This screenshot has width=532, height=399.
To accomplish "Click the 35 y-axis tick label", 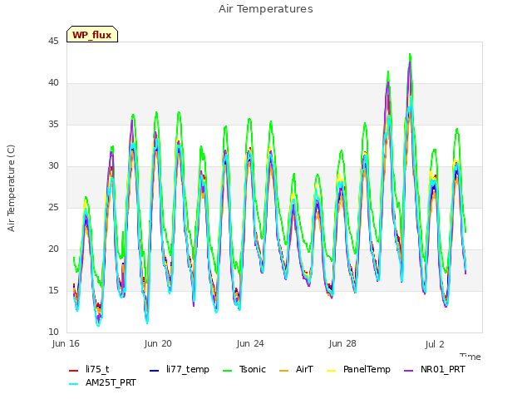I will 53,125.
